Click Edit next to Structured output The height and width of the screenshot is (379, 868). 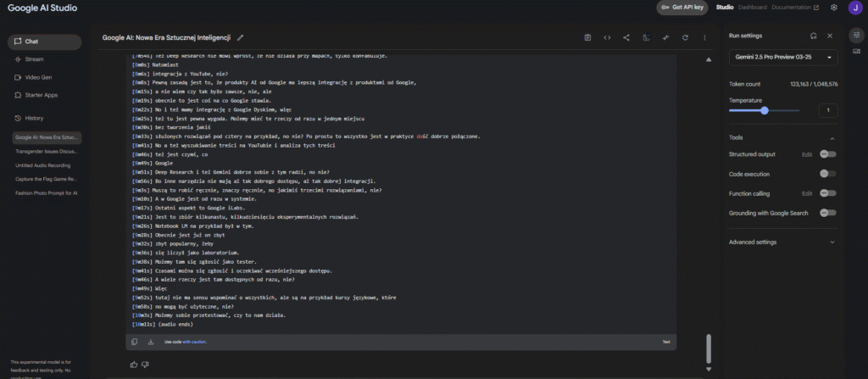tap(807, 154)
